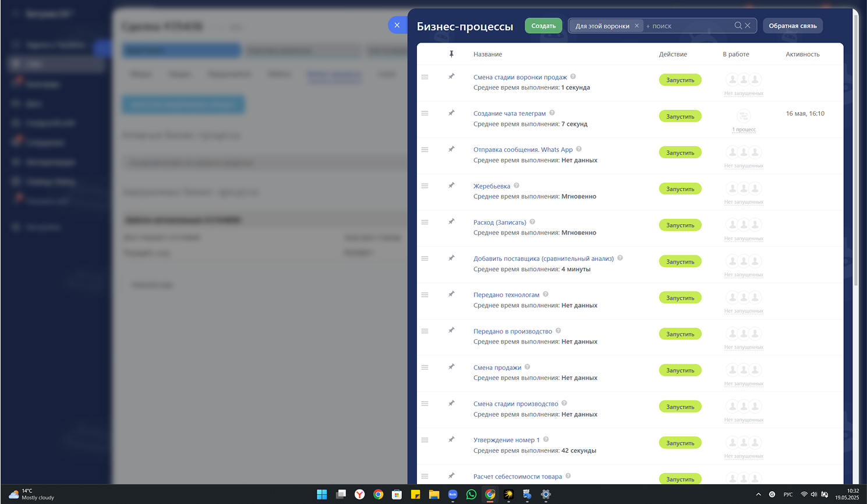Launch 'Смена стадии производство' with Запустить
Image resolution: width=867 pixels, height=504 pixels.
point(680,407)
